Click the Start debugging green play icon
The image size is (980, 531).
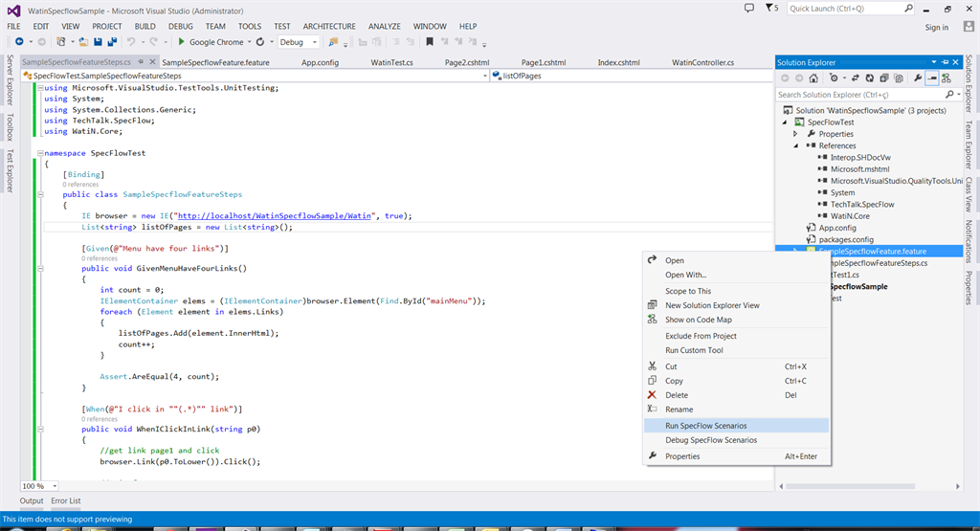(x=181, y=42)
